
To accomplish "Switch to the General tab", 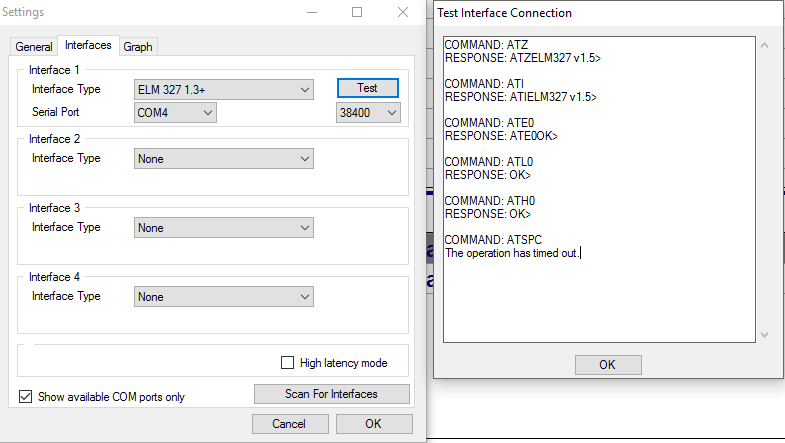I will 34,47.
